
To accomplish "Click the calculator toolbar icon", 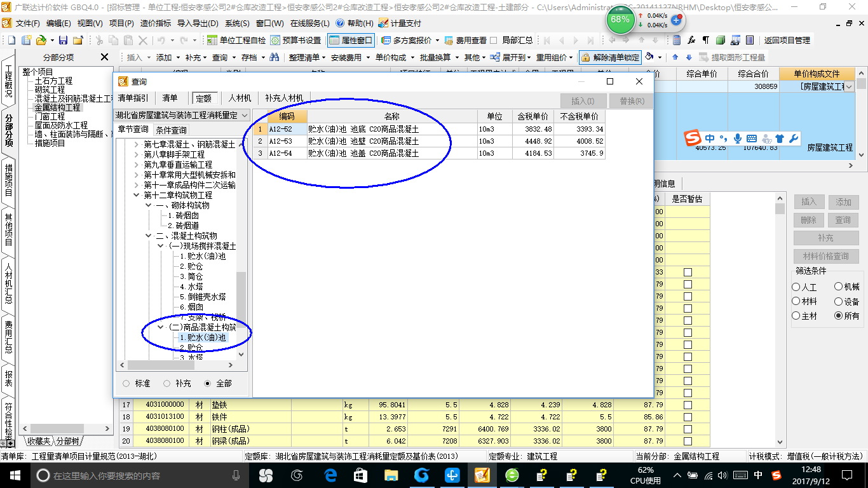I will point(676,40).
